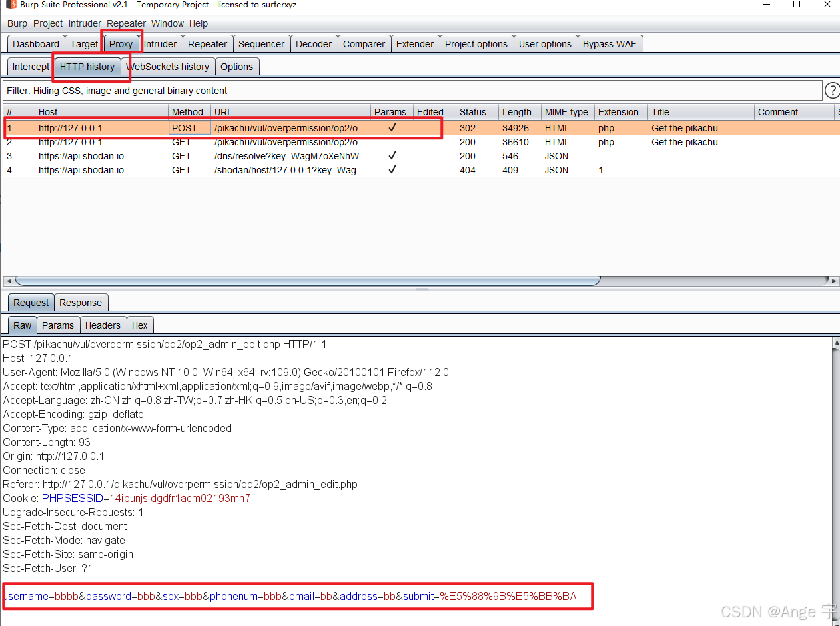Screen dimensions: 840x626
Task: Open the Repeater menu in menu bar
Action: pos(126,23)
